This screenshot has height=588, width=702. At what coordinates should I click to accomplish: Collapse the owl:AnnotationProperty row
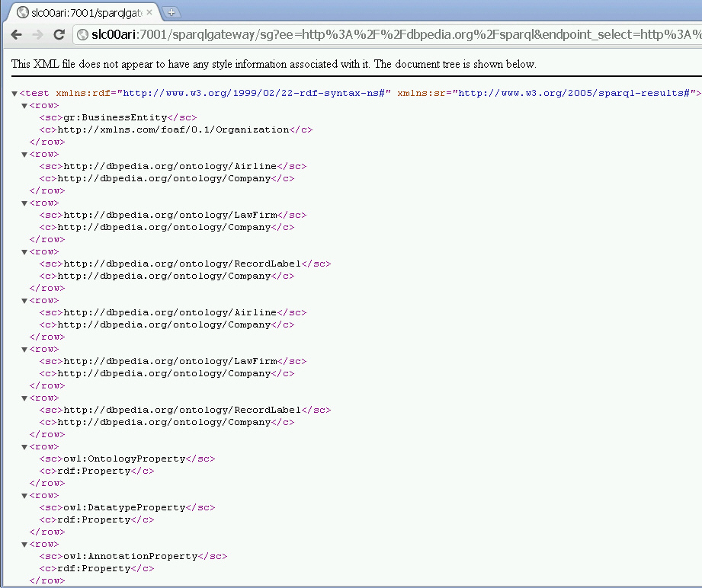click(24, 545)
